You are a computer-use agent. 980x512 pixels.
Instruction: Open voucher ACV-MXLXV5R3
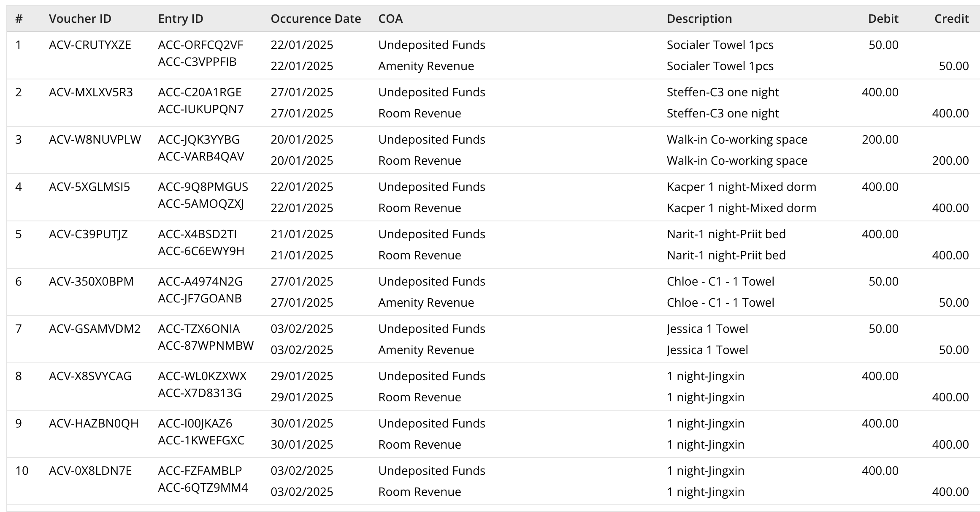pyautogui.click(x=91, y=92)
